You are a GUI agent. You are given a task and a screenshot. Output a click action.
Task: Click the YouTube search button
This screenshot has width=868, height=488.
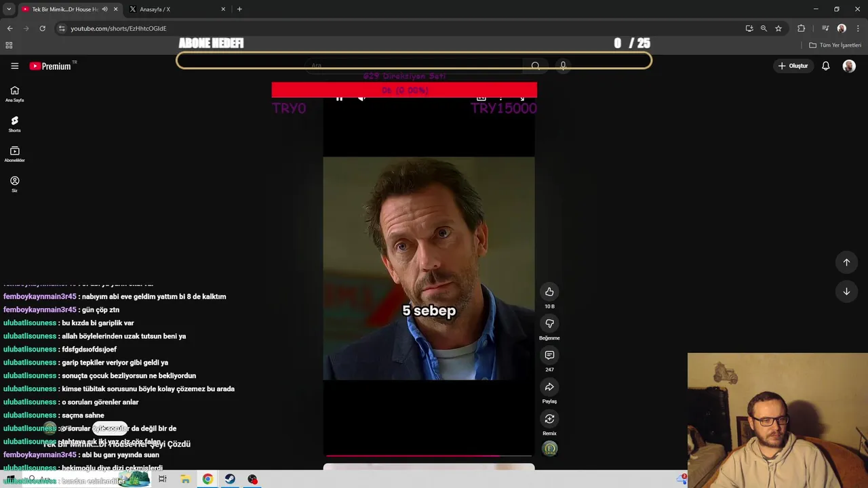coord(536,66)
